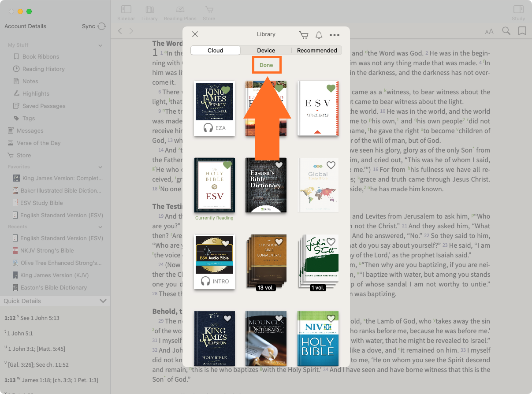The image size is (532, 394).
Task: Favorite Expositor's Bible Commentary with heart
Action: coord(279,242)
